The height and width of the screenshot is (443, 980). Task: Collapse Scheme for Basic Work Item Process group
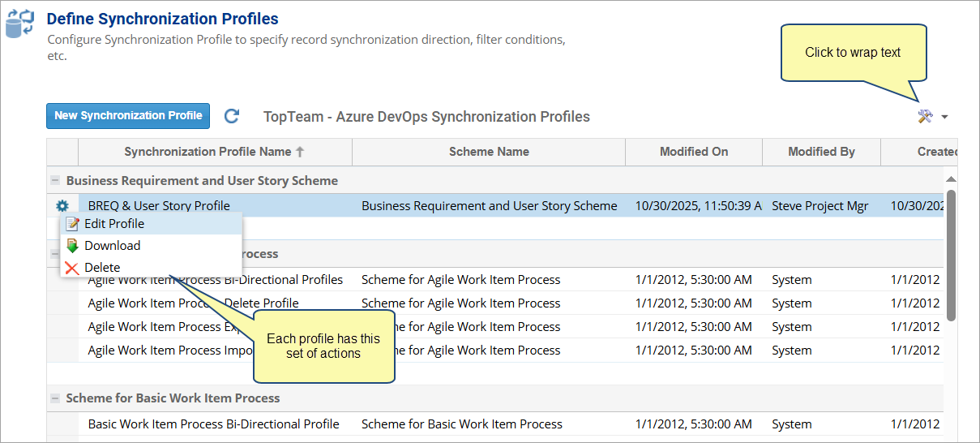click(55, 398)
